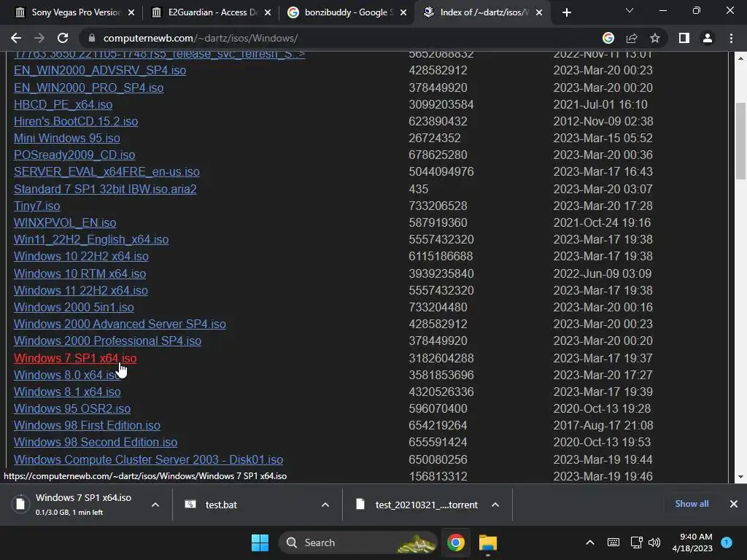
Task: Close the Sony Vegas Pro tab
Action: (x=131, y=12)
